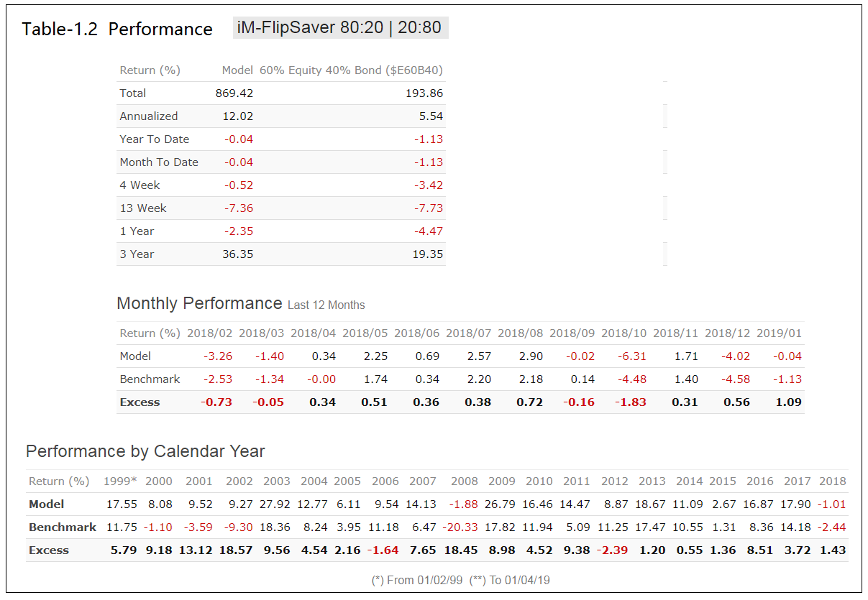This screenshot has width=868, height=600.
Task: Click the benchmark total return 193.86
Action: click(424, 93)
